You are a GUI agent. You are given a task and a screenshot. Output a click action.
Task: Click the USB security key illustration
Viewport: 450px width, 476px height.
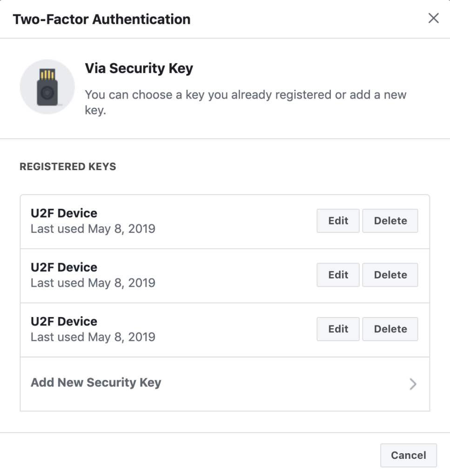point(47,87)
